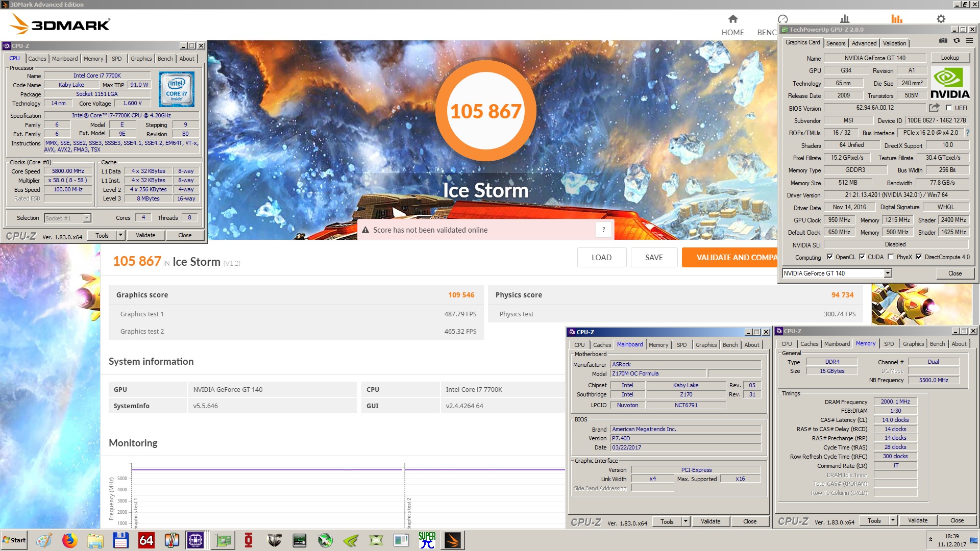The height and width of the screenshot is (551, 980).
Task: Open Validation tab in GPU-Z
Action: coord(894,43)
